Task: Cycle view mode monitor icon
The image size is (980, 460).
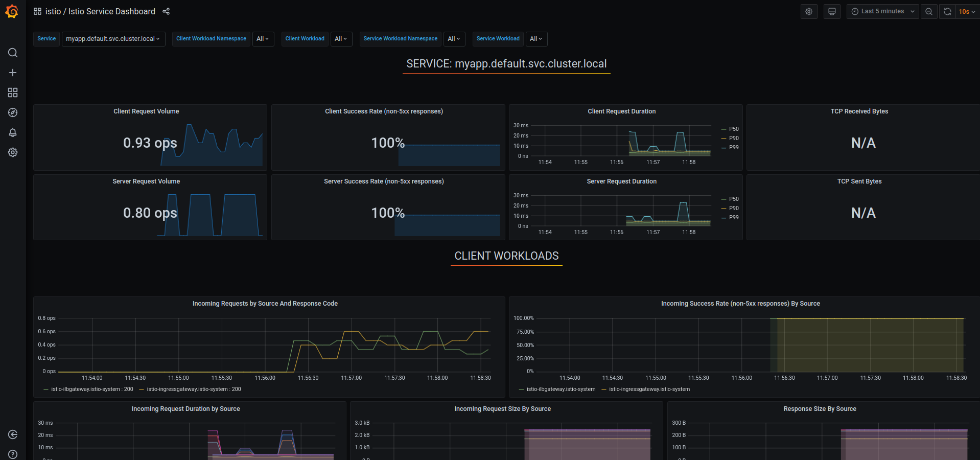Action: (x=832, y=11)
